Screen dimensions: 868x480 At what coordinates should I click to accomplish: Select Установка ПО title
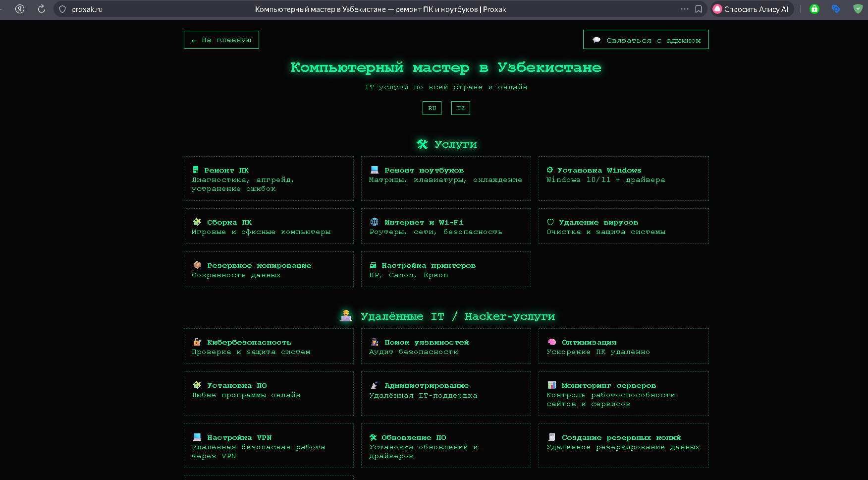point(237,385)
